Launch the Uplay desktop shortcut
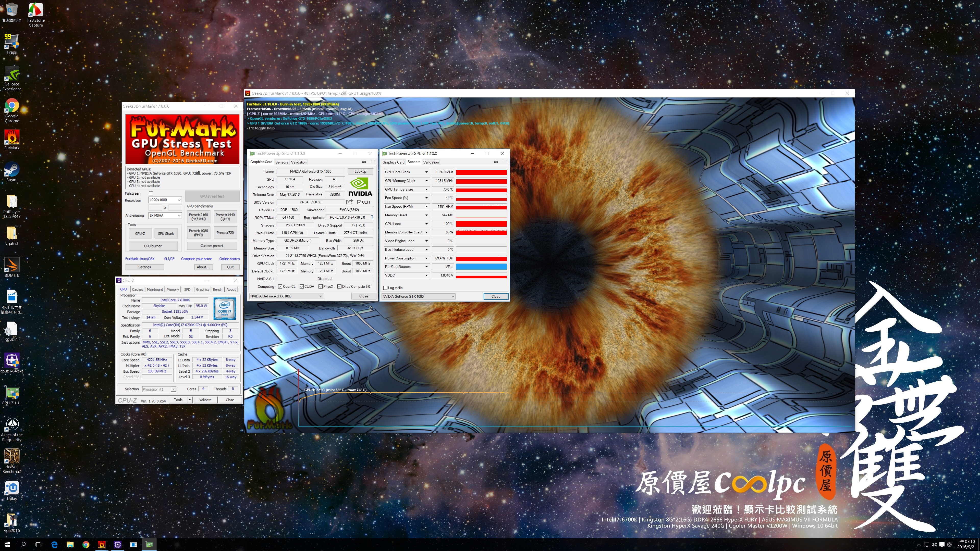Image resolution: width=980 pixels, height=551 pixels. click(12, 491)
